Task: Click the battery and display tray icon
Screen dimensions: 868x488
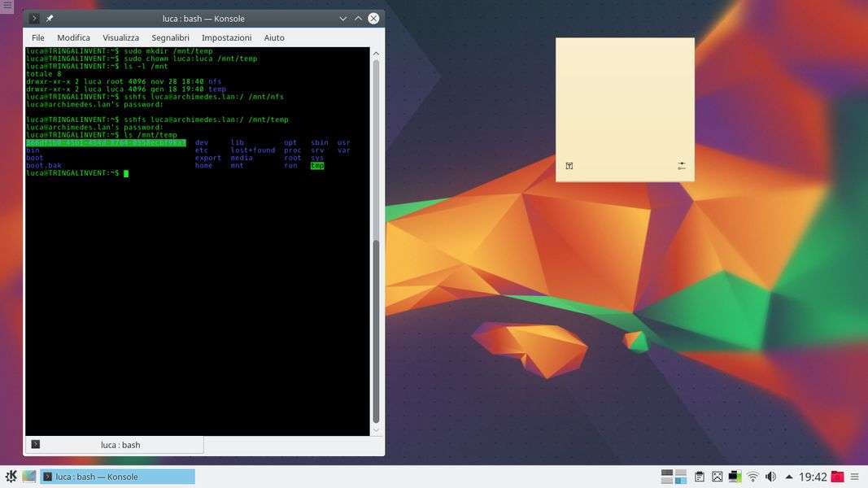Action: coord(735,477)
